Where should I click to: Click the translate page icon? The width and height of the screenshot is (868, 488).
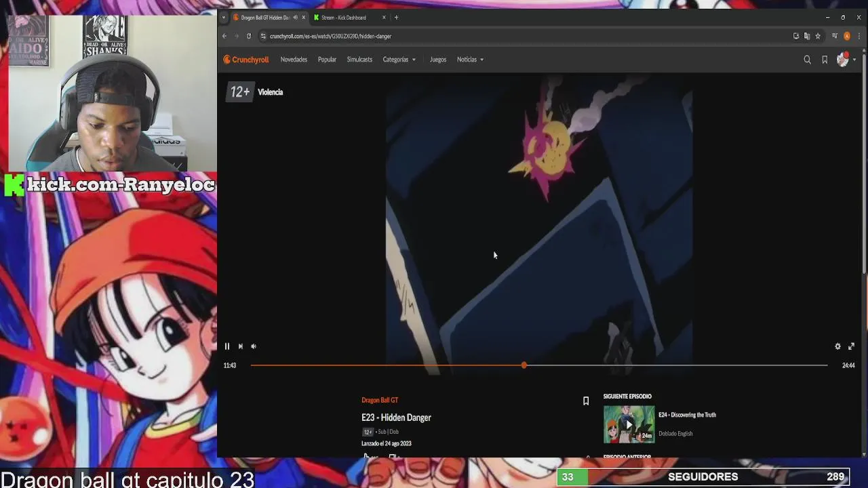coord(807,36)
